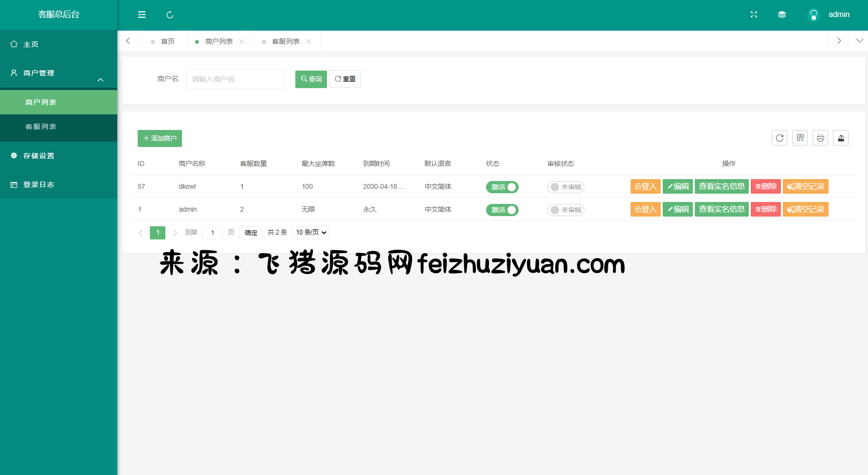Click the 查询 search button
868x475 pixels.
[311, 79]
